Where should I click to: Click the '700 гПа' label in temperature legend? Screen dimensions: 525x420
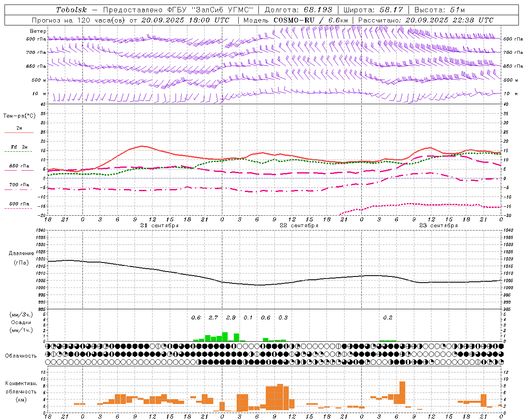(x=19, y=185)
